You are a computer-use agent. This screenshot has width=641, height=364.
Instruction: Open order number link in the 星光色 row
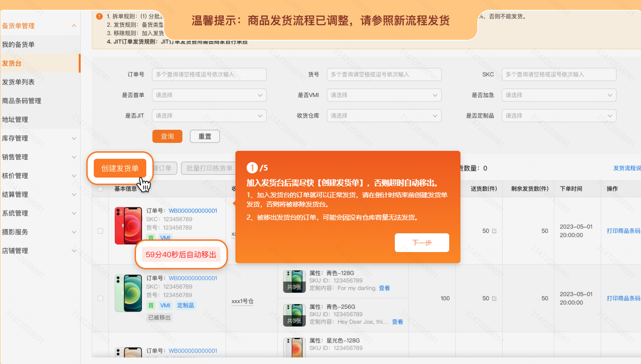pos(193,351)
